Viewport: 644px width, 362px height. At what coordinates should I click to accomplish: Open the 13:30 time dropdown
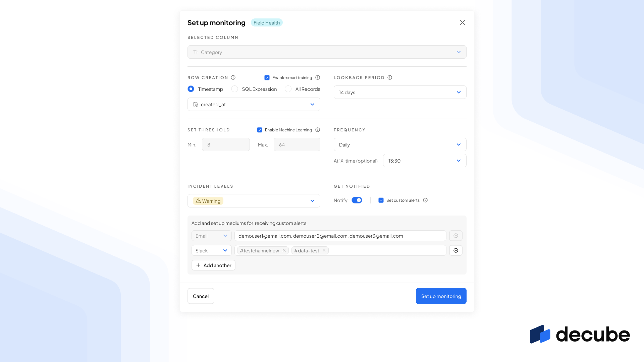click(x=425, y=161)
